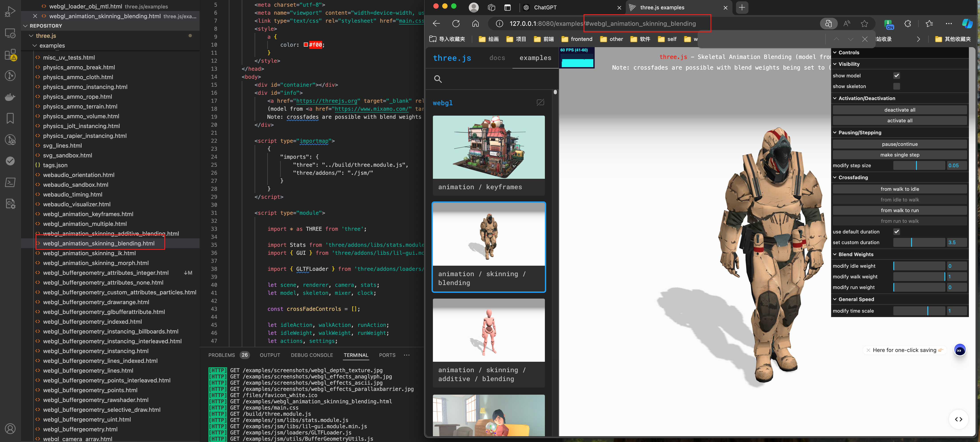The height and width of the screenshot is (442, 980).
Task: Collapse the Controls panel header
Action: (x=900, y=52)
